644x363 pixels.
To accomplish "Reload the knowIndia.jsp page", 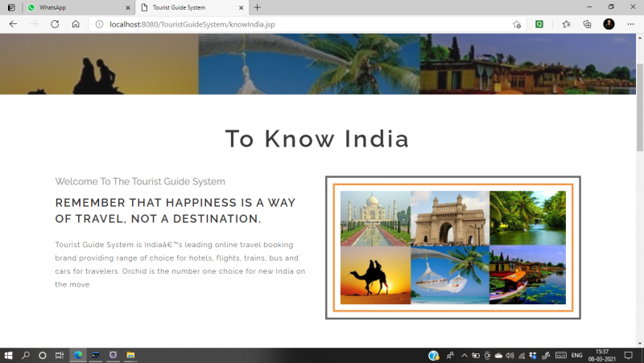I will pyautogui.click(x=55, y=24).
